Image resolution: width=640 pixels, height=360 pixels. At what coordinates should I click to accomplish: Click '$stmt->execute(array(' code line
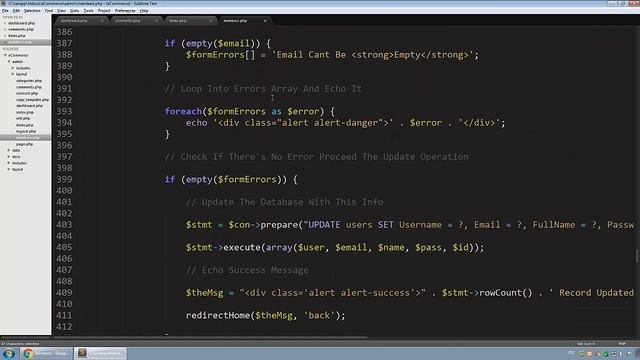(335, 247)
